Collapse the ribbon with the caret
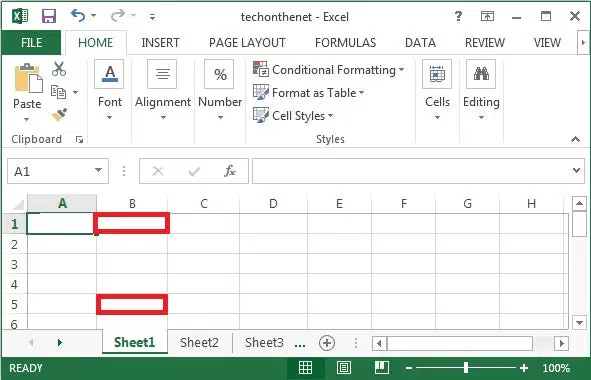Viewport: 591px width, 380px height. [x=575, y=139]
